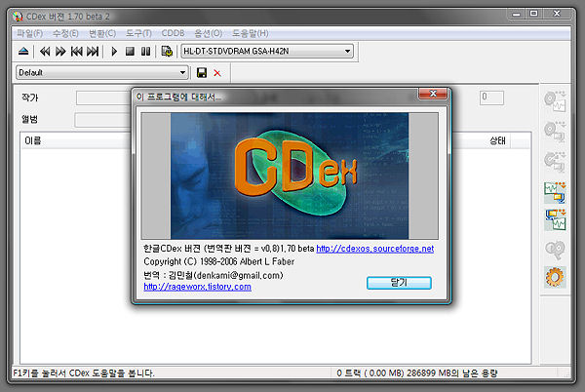Open the CDDB menu
This screenshot has height=392, width=585.
(x=173, y=33)
